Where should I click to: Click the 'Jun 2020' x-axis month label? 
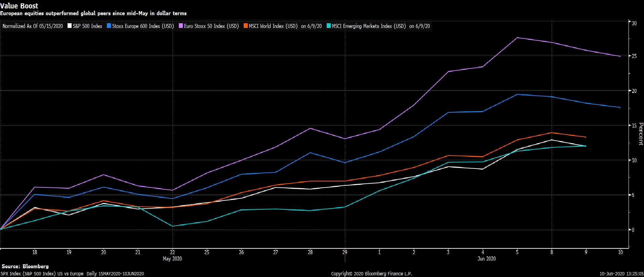(486, 258)
